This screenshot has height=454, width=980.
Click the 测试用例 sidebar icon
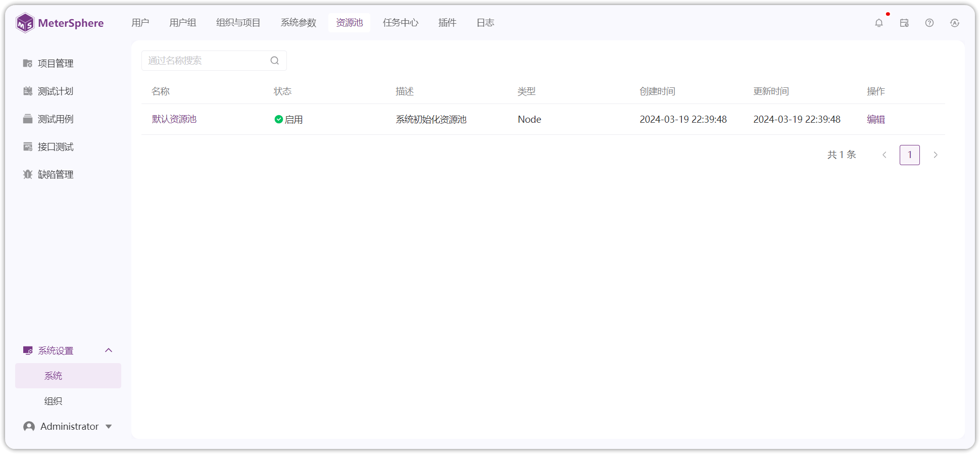click(x=28, y=119)
